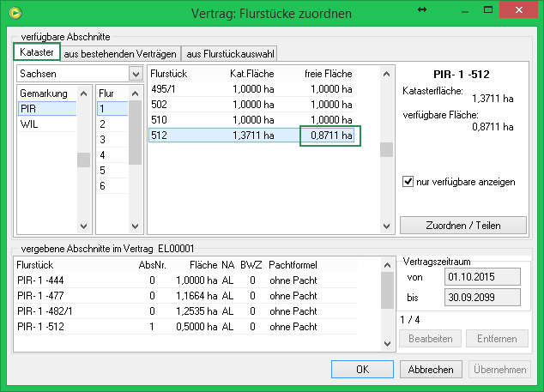Click the application icon in title bar
This screenshot has height=392, width=544.
click(x=13, y=12)
